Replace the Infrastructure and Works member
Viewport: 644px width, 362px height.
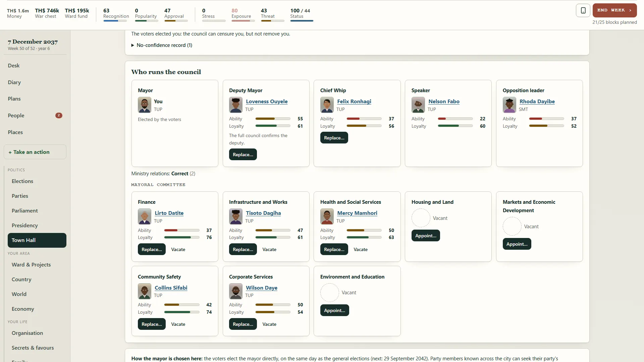(x=243, y=249)
